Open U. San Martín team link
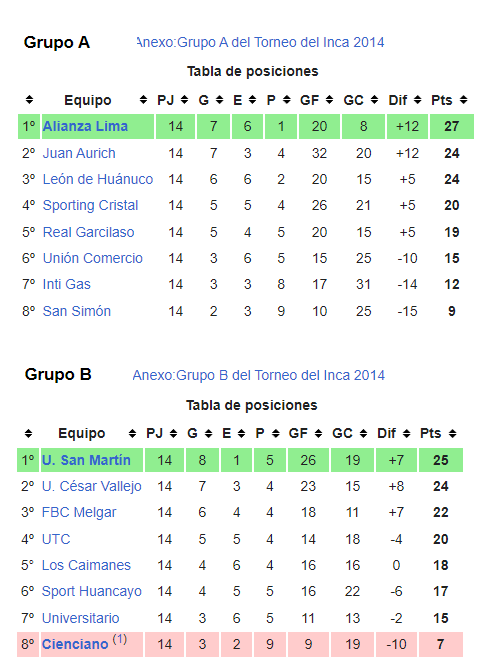The height and width of the screenshot is (664, 488). coord(86,460)
